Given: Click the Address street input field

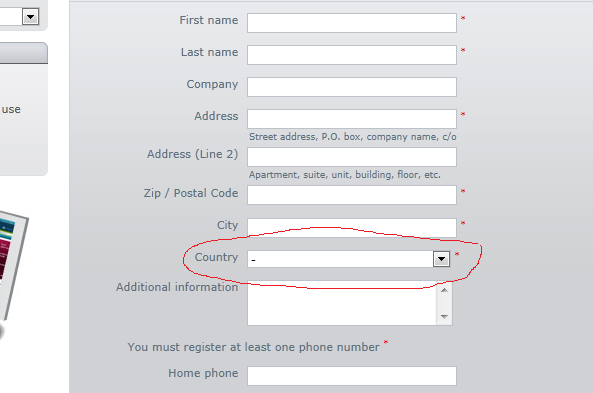Looking at the screenshot, I should tap(352, 119).
